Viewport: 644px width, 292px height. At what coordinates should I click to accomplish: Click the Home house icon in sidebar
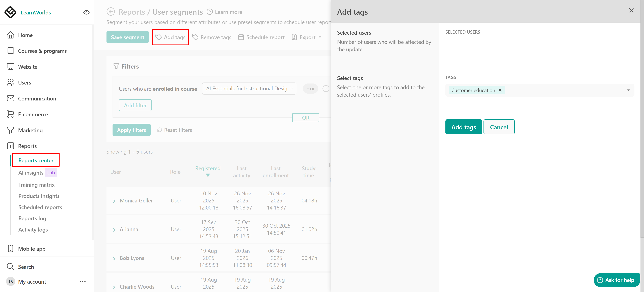(x=10, y=35)
